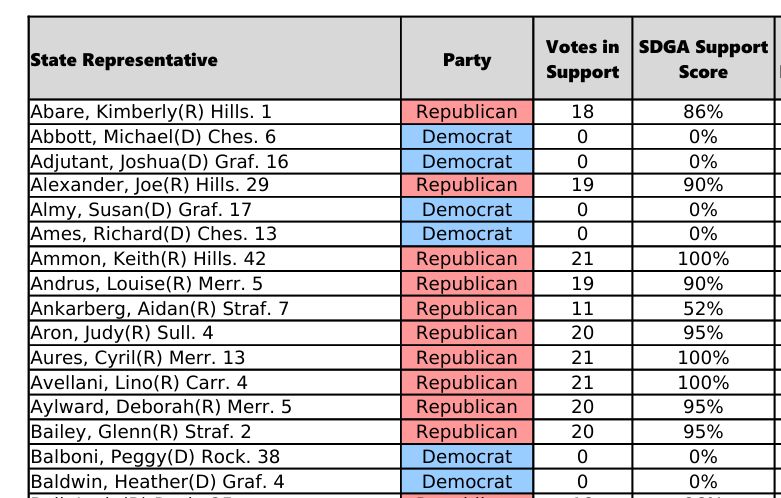
Task: Click the Baldwin, Heather(D) Graf. 4 cell
Action: tap(157, 481)
